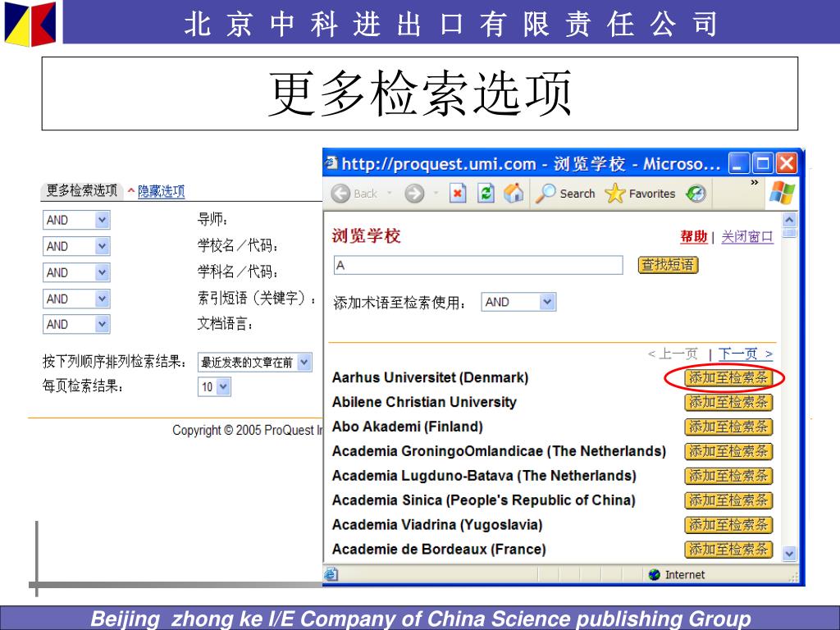Viewport: 840px width, 630px height.
Task: Go to next page via 下一页 link
Action: (x=745, y=354)
